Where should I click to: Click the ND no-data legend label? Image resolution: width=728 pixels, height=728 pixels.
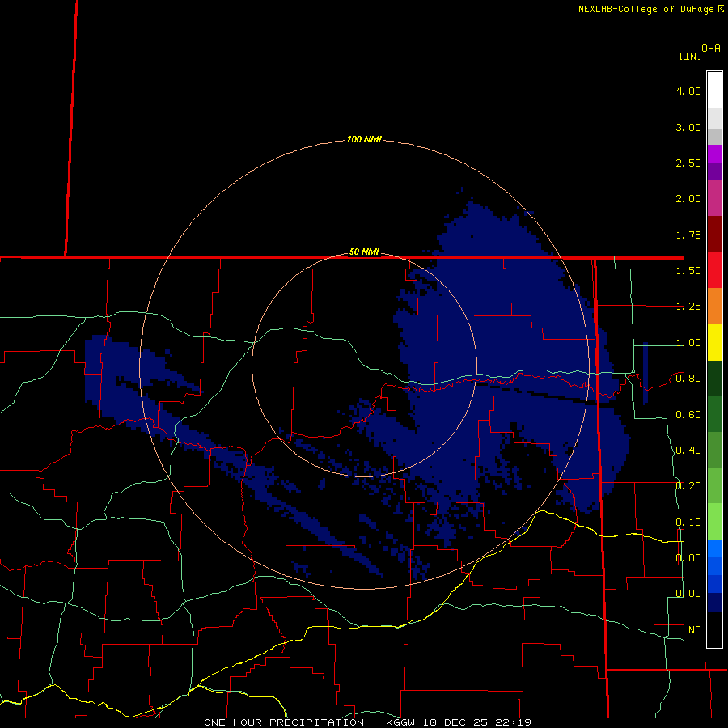(695, 630)
